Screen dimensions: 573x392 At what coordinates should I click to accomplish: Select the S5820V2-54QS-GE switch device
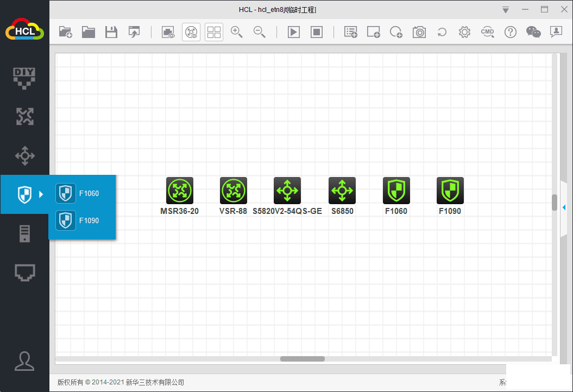(x=287, y=191)
